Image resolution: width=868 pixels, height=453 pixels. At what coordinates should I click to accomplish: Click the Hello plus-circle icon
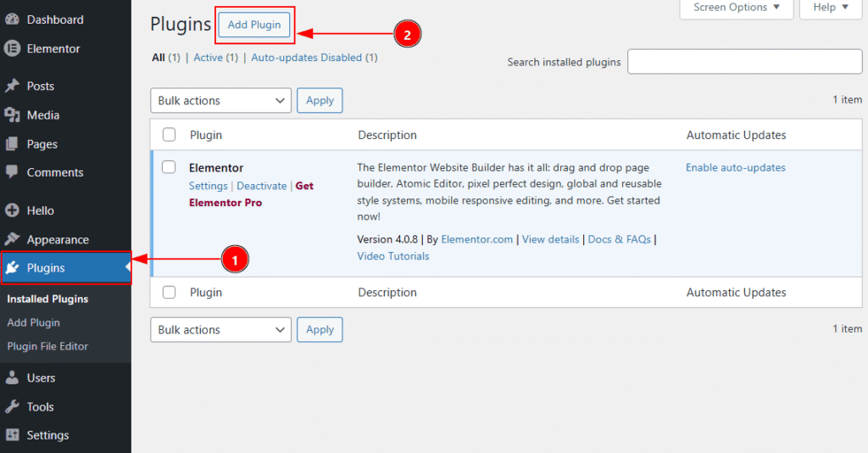click(x=12, y=210)
